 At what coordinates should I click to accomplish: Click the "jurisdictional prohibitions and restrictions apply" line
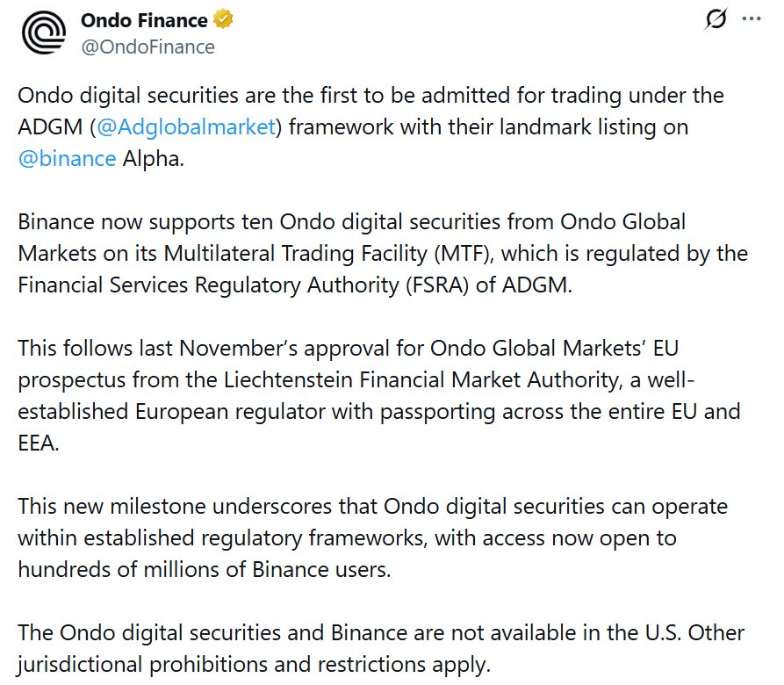253,664
